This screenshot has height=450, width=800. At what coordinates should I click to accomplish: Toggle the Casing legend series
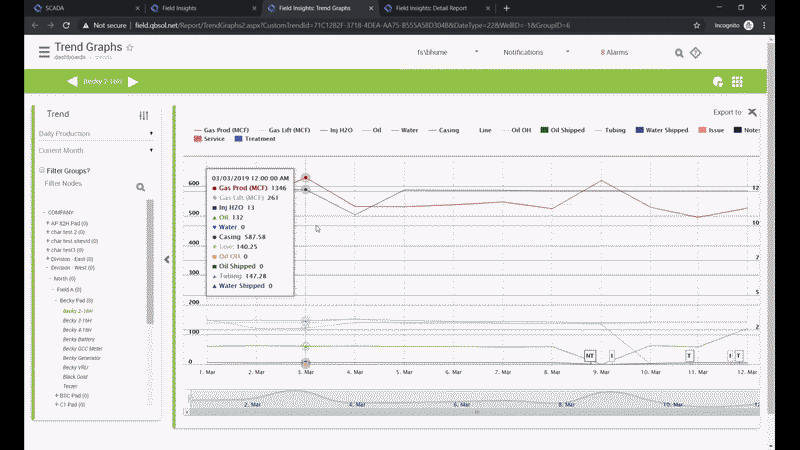click(x=443, y=130)
